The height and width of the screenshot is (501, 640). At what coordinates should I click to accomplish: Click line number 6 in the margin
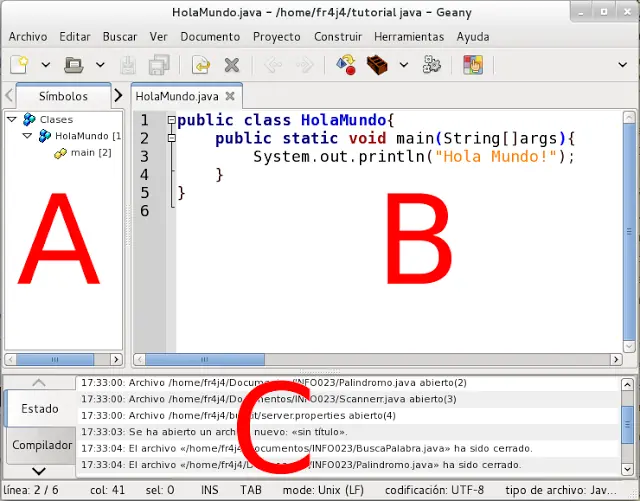coord(144,211)
